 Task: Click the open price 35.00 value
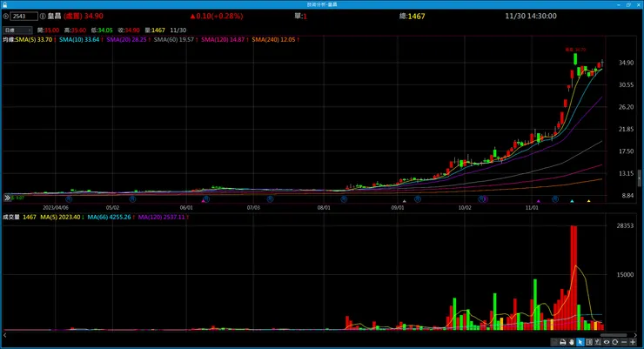coord(51,30)
